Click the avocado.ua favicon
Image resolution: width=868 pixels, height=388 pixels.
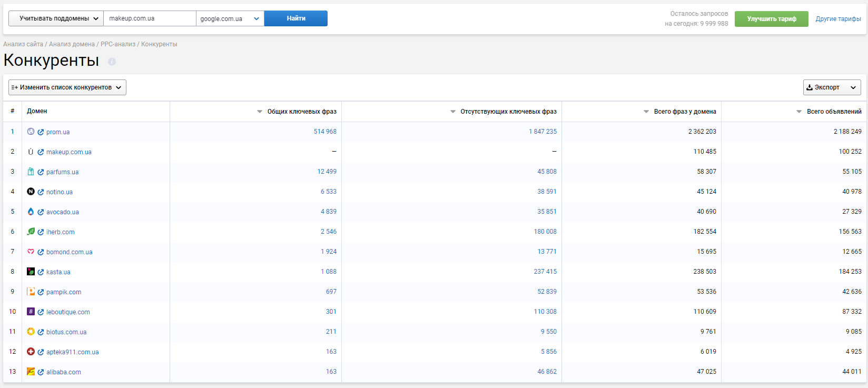pos(31,212)
